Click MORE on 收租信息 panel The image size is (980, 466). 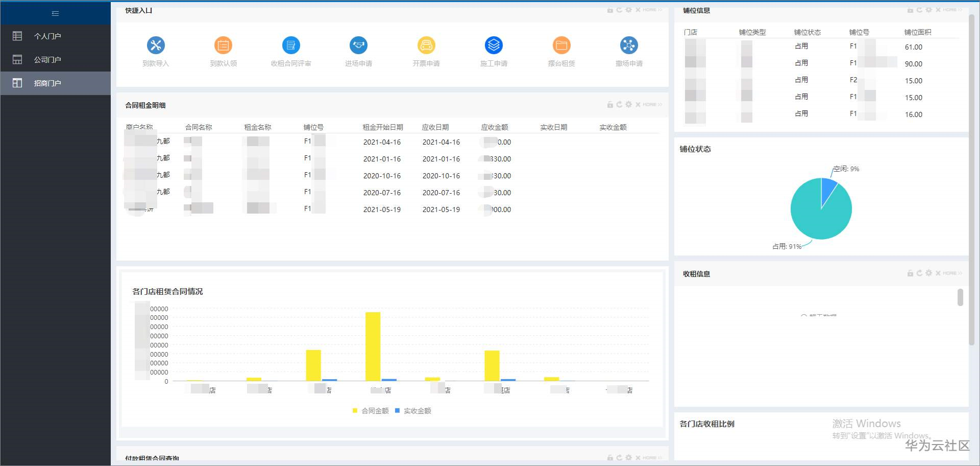(x=952, y=273)
